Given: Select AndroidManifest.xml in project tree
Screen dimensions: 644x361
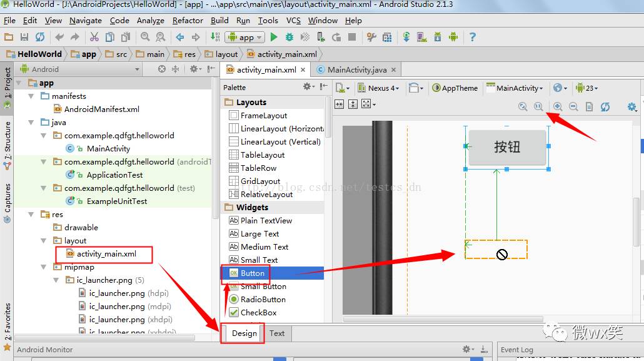Looking at the screenshot, I should coord(97,109).
